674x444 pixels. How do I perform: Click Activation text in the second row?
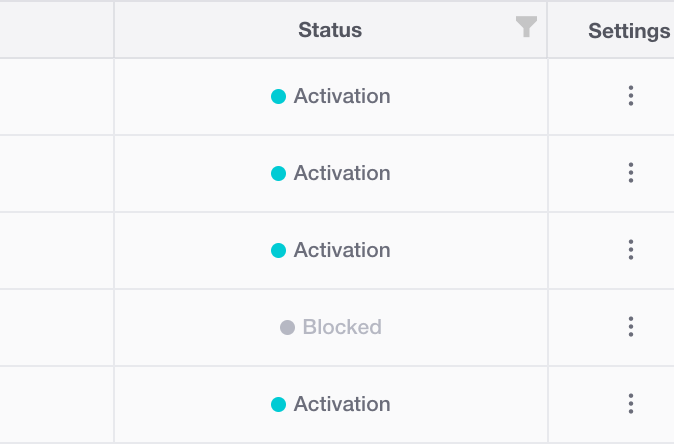[342, 173]
